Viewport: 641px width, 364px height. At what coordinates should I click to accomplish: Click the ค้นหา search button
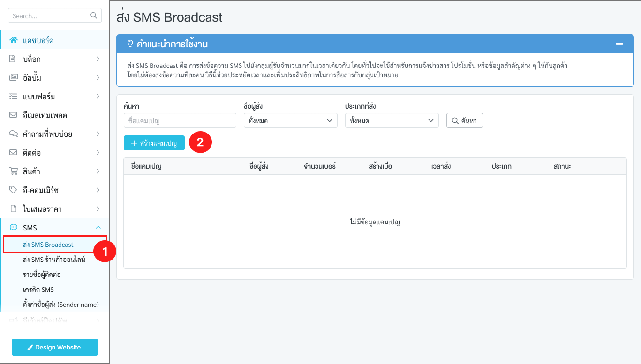click(464, 121)
